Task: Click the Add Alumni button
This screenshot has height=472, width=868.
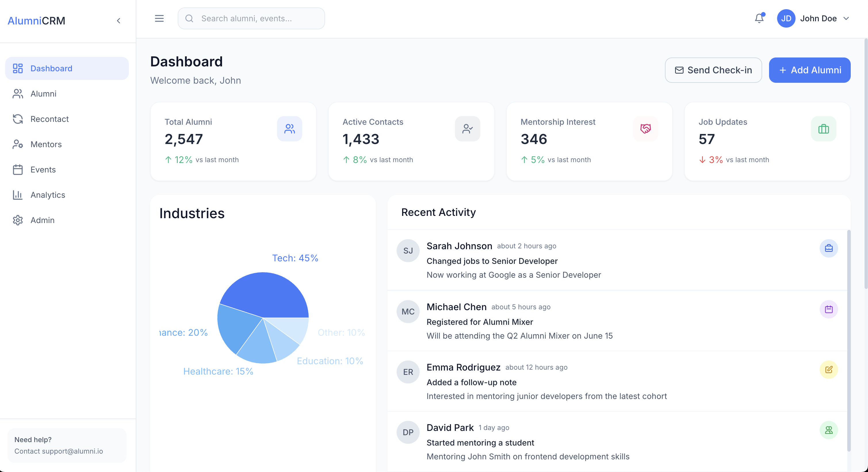Action: point(810,70)
